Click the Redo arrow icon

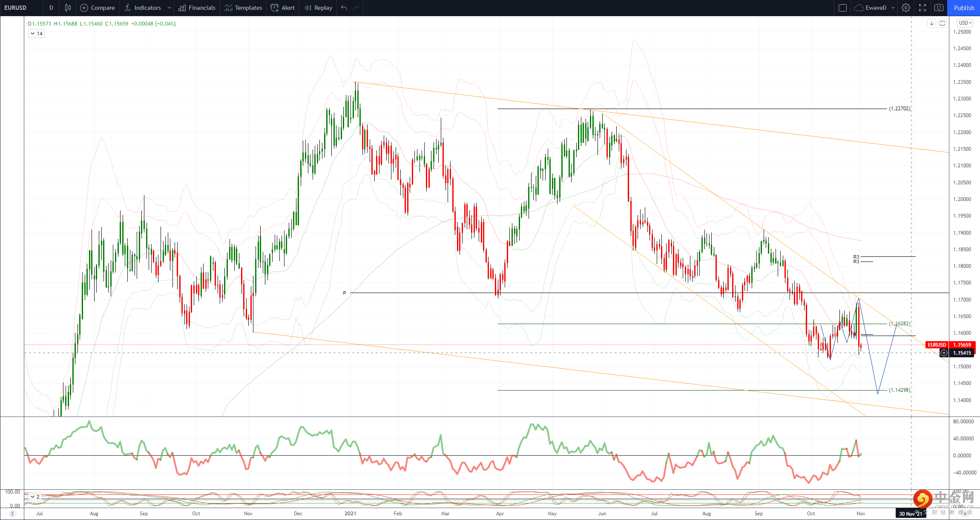(x=356, y=8)
